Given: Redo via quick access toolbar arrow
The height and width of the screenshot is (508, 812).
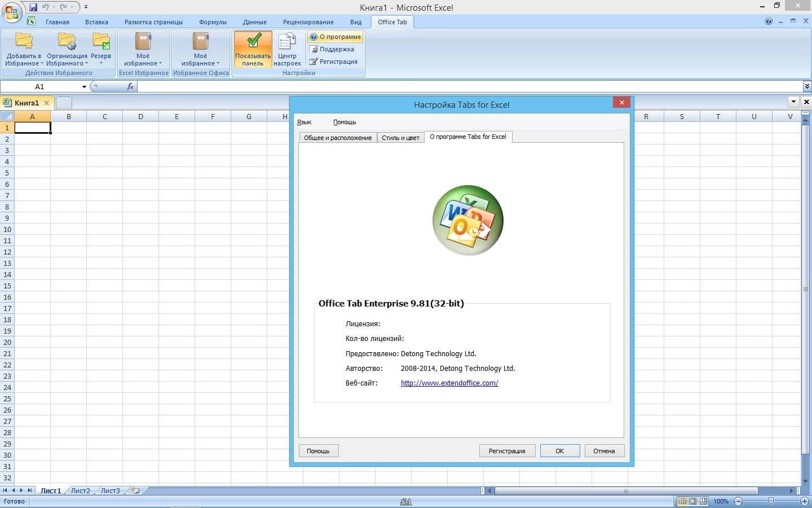Looking at the screenshot, I should [63, 7].
